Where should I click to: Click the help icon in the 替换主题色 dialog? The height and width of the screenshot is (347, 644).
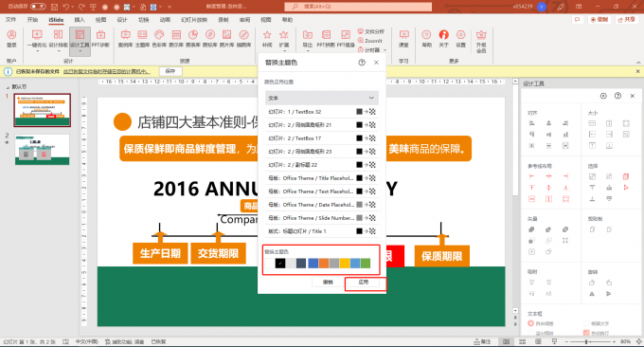coord(362,63)
